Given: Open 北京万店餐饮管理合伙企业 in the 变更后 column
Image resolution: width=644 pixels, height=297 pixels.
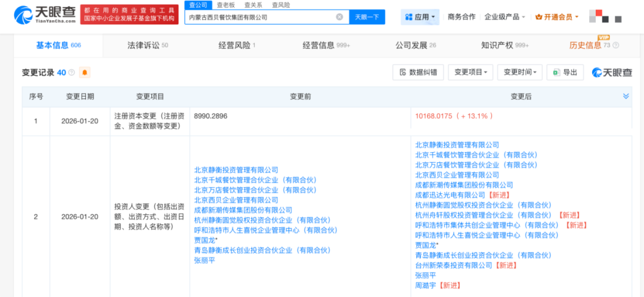Looking at the screenshot, I should point(476,165).
